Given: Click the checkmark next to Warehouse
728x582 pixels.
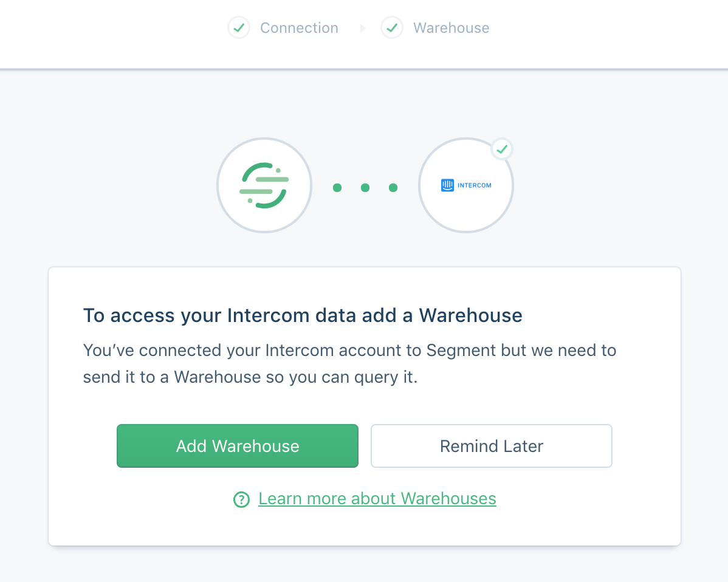Looking at the screenshot, I should (392, 27).
